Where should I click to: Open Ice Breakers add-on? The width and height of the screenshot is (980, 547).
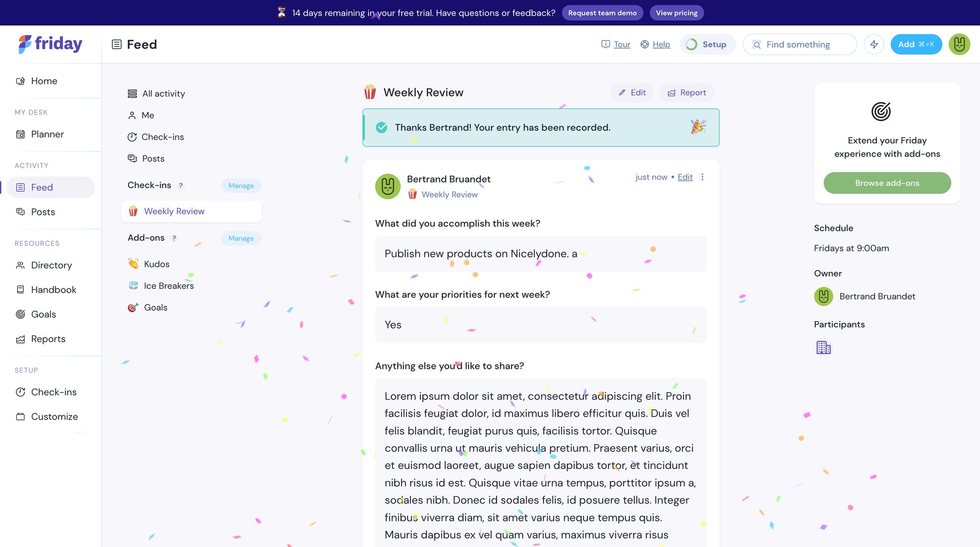click(168, 286)
